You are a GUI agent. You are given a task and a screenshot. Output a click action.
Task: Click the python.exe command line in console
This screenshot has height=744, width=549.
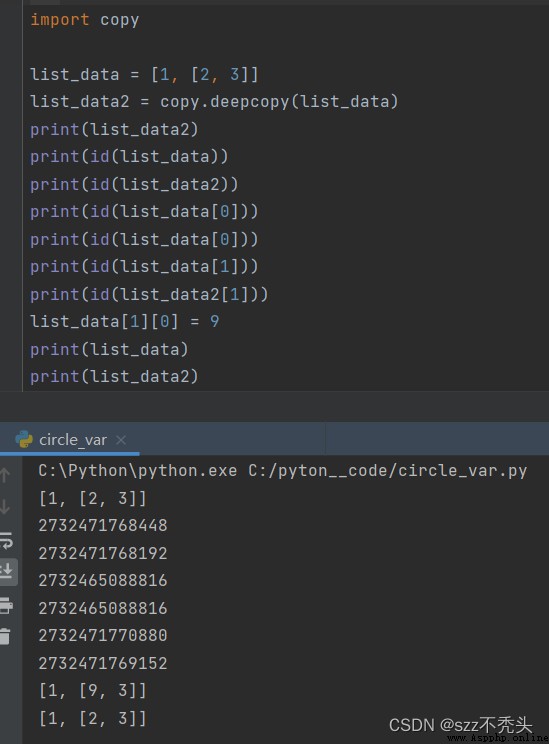click(x=282, y=471)
